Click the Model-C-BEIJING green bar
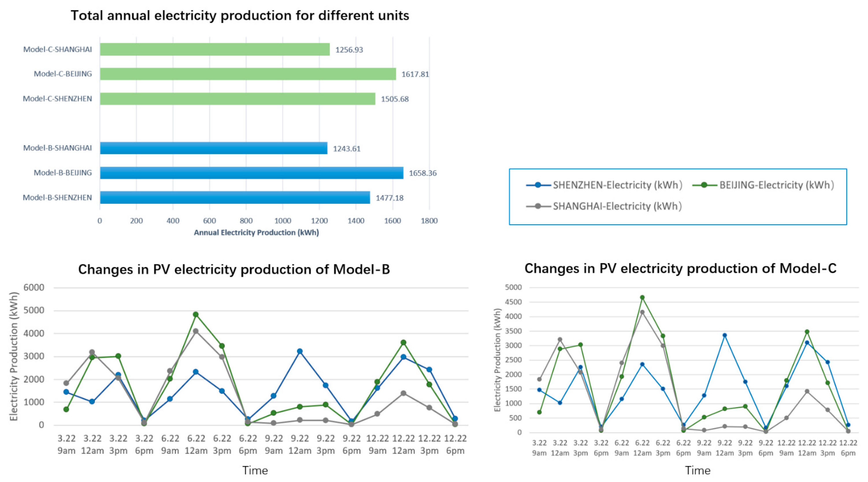The height and width of the screenshot is (482, 868). (248, 74)
